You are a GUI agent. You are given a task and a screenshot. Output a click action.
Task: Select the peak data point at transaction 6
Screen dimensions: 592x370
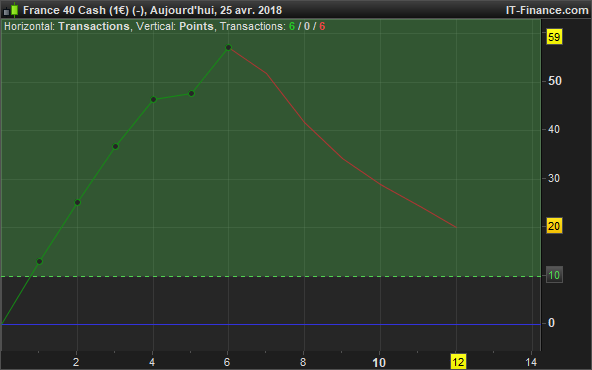coord(228,48)
